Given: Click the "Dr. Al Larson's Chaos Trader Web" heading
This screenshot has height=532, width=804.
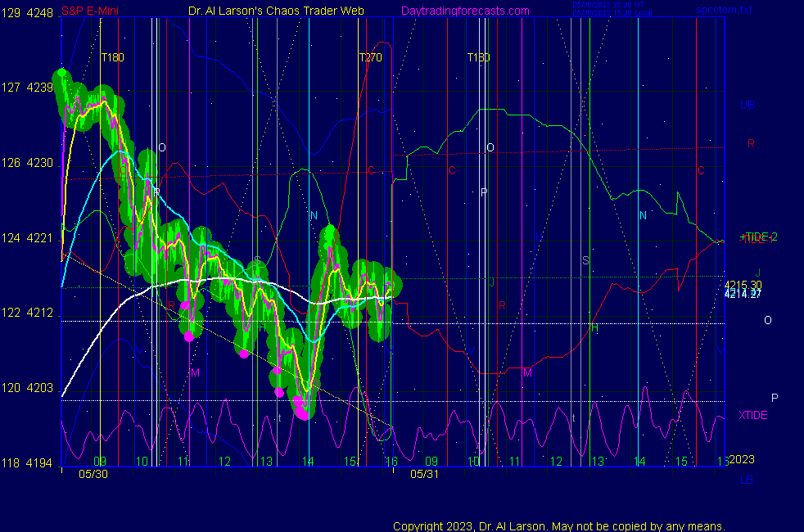Looking at the screenshot, I should pos(276,11).
